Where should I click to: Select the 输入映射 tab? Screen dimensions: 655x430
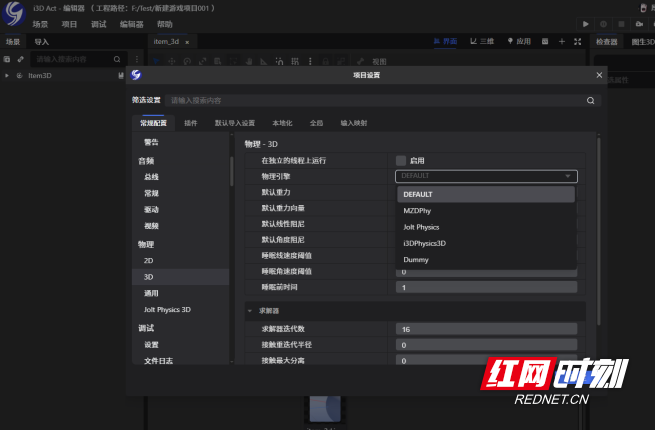(354, 123)
